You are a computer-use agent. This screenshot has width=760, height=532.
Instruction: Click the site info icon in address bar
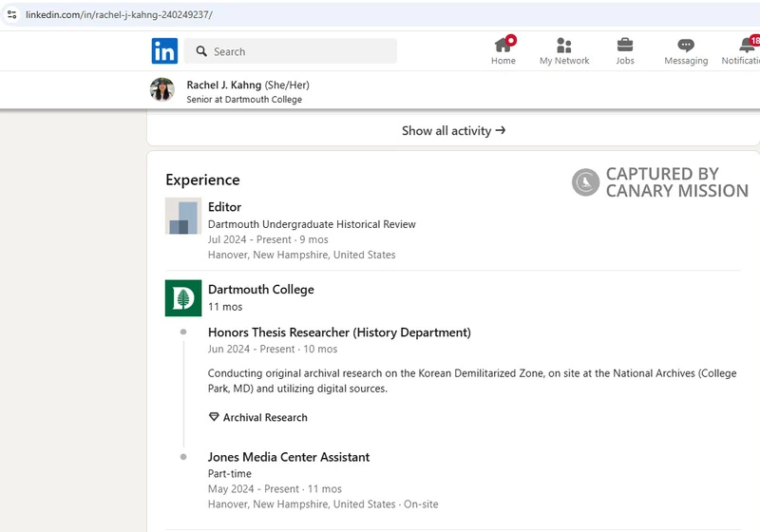pyautogui.click(x=11, y=14)
